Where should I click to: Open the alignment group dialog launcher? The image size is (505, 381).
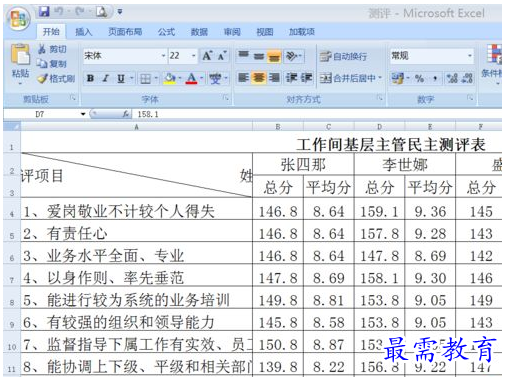tap(380, 98)
